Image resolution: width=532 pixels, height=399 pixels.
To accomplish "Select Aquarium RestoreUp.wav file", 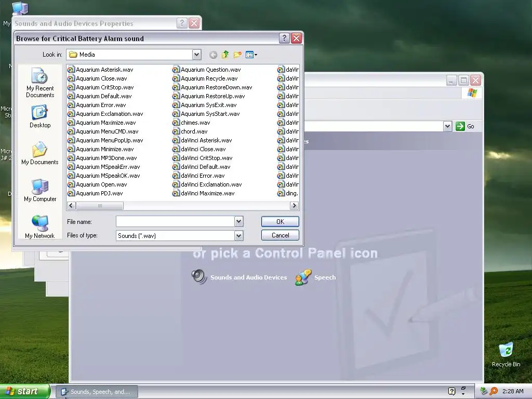I will tap(209, 96).
